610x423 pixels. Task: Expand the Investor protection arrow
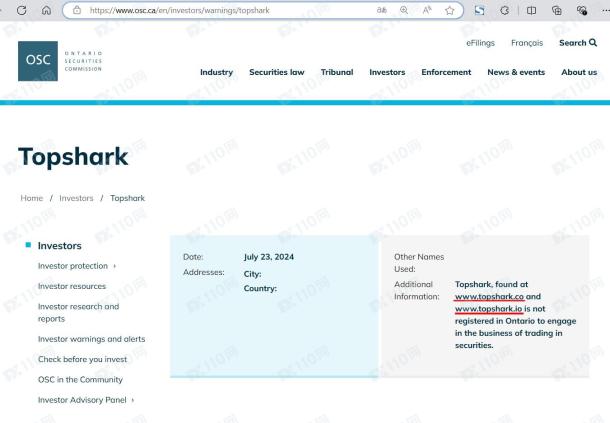coord(114,266)
